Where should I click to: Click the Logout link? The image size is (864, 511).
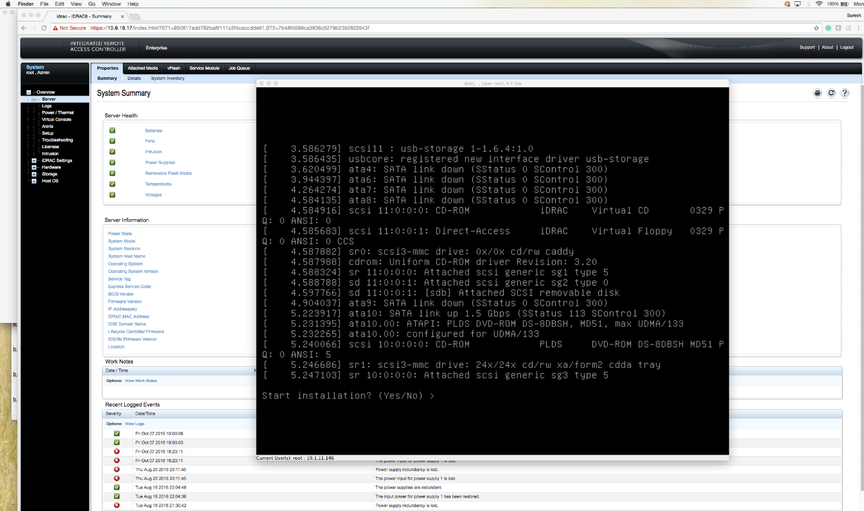tap(846, 47)
